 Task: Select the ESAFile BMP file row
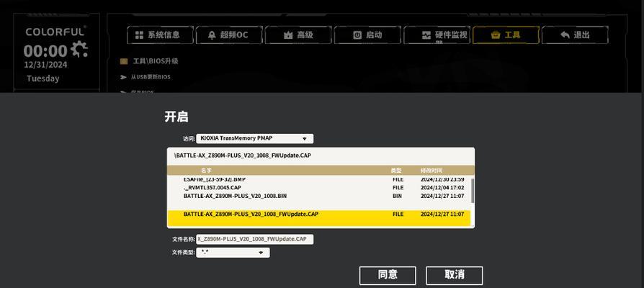pos(318,180)
